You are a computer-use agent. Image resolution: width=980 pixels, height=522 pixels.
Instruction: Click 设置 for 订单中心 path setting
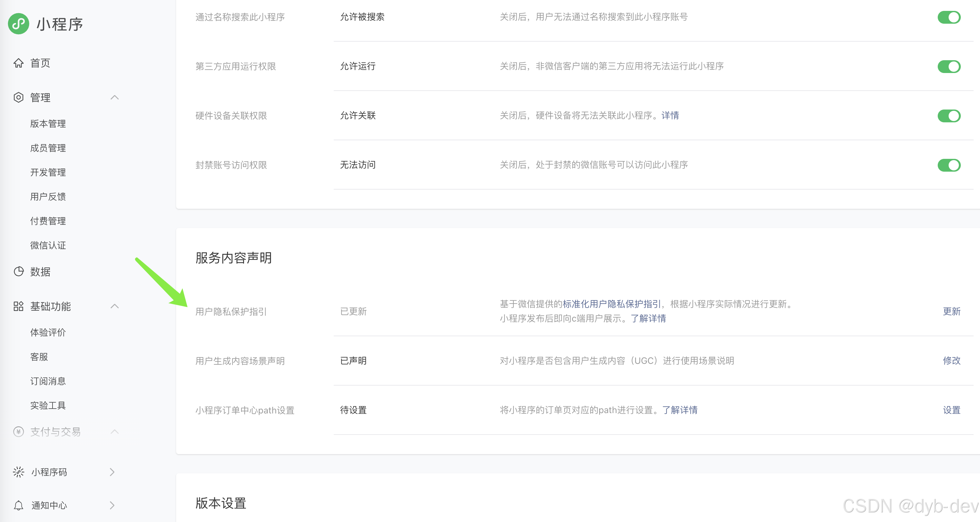point(951,410)
